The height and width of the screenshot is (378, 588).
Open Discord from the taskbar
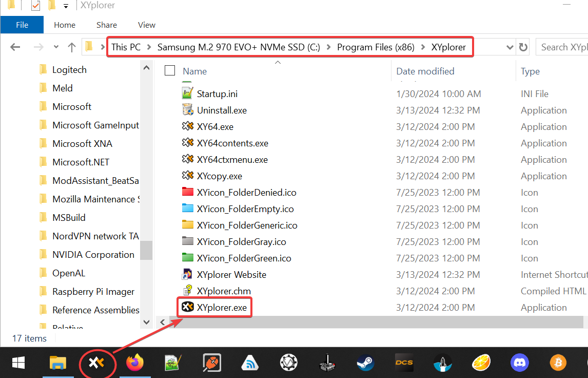[519, 363]
